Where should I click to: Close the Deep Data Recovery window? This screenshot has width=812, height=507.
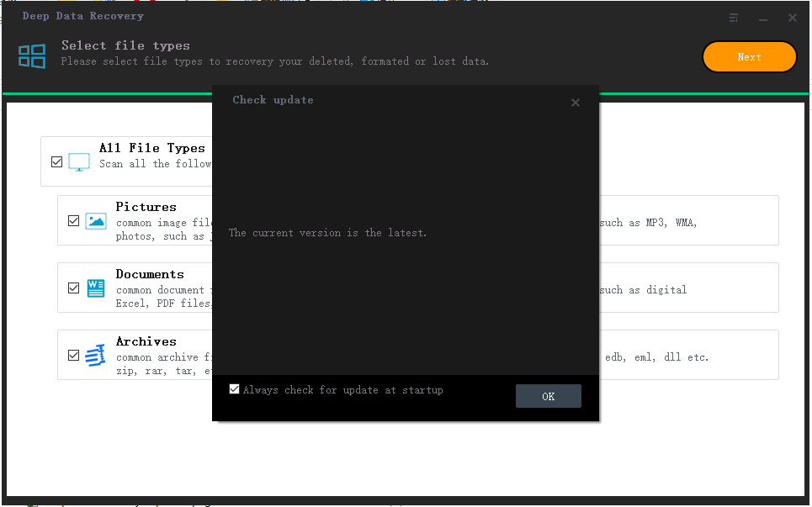[x=793, y=18]
